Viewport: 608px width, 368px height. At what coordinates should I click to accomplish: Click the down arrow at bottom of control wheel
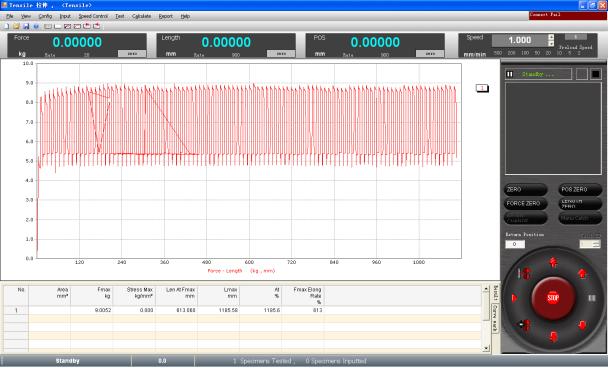(553, 336)
